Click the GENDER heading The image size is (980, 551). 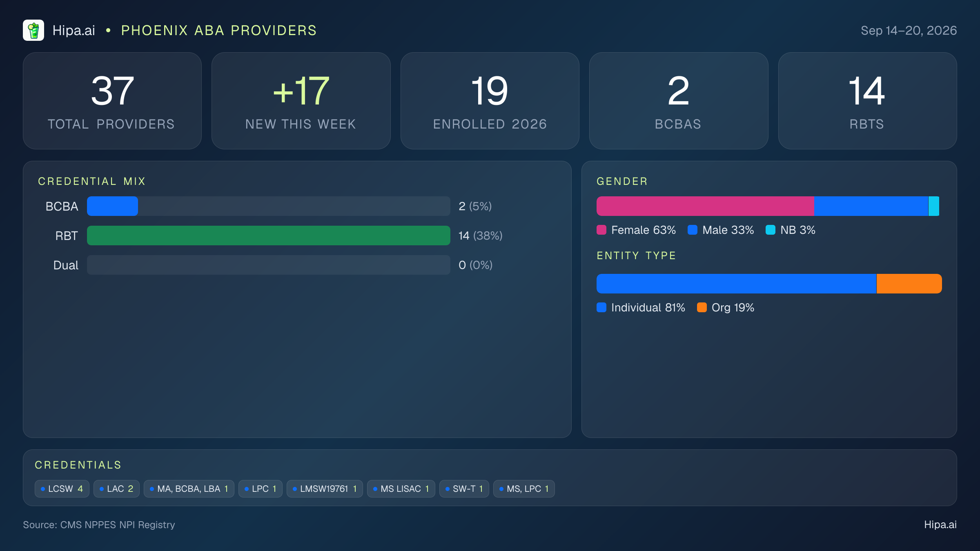622,181
